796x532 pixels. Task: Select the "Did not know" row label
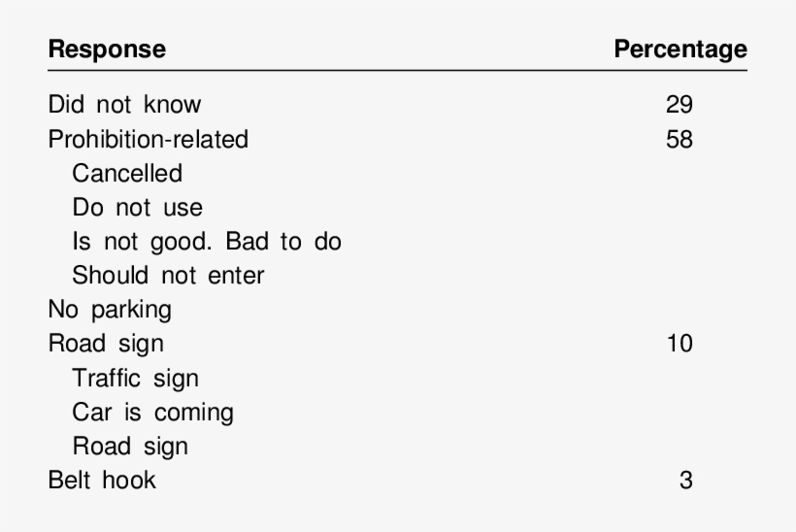pyautogui.click(x=124, y=105)
